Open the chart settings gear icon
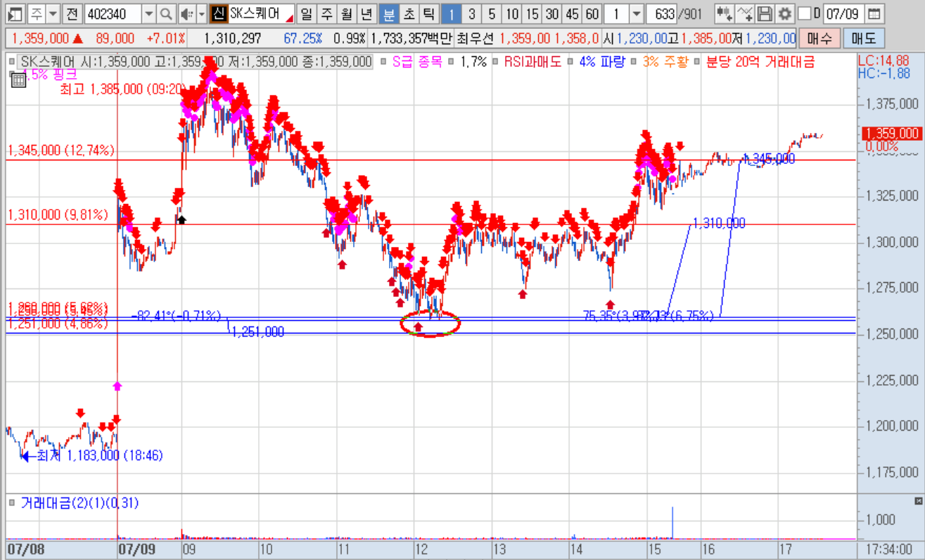925x560 pixels. [785, 13]
